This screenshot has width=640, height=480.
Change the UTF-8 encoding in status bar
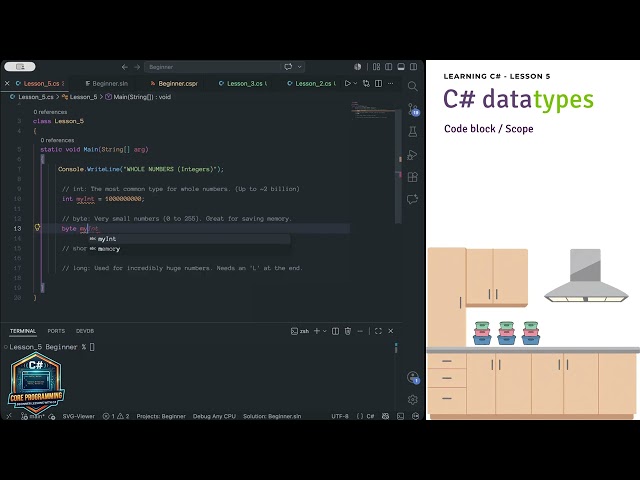340,416
